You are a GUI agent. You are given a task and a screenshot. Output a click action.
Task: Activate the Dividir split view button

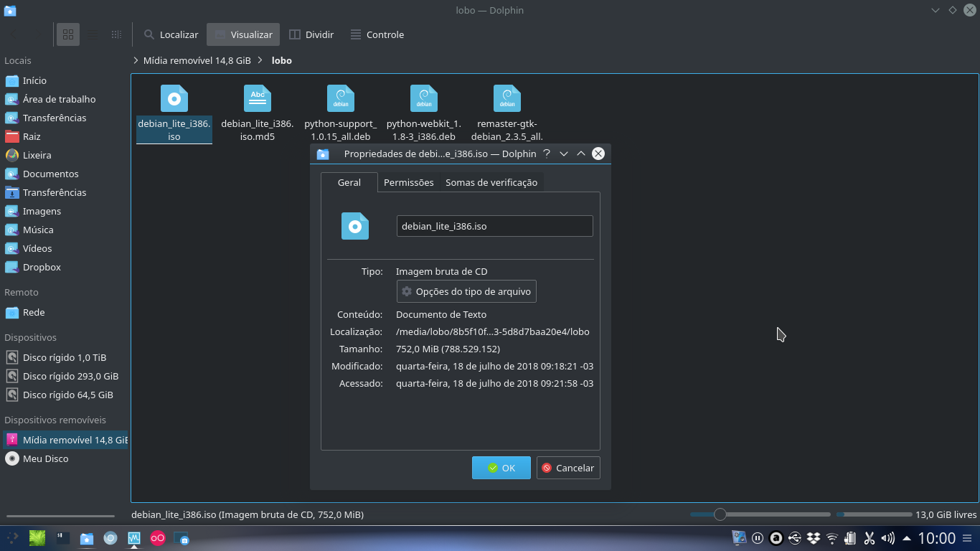coord(311,34)
